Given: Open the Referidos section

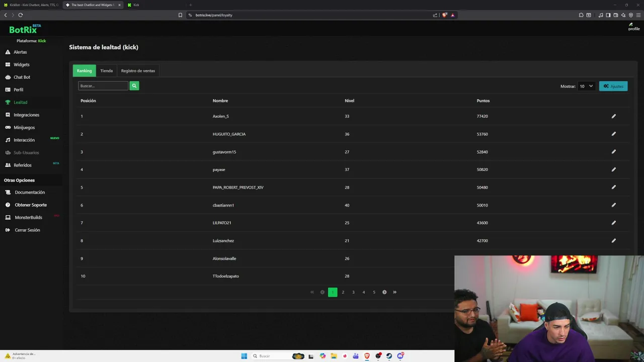Looking at the screenshot, I should point(23,165).
